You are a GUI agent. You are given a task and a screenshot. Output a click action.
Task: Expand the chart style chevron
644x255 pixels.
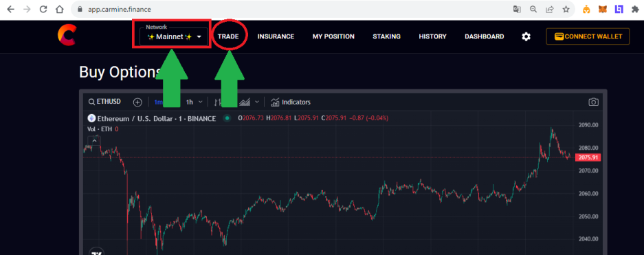[257, 102]
